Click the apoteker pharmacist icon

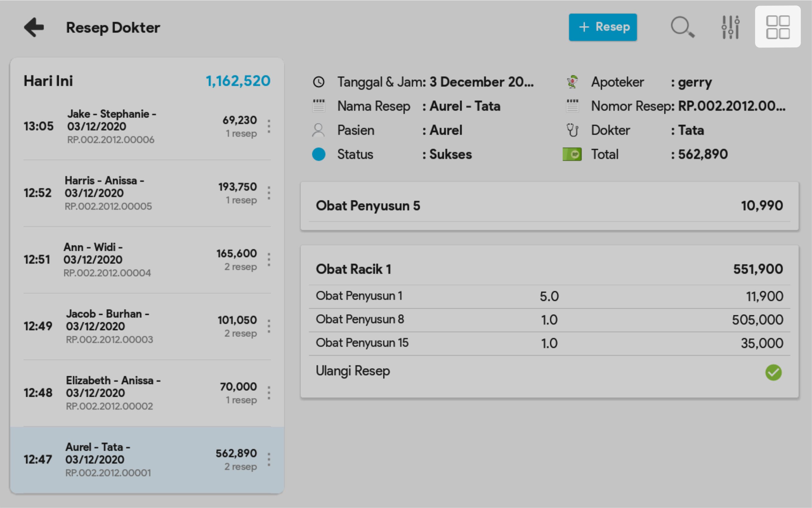tap(572, 82)
